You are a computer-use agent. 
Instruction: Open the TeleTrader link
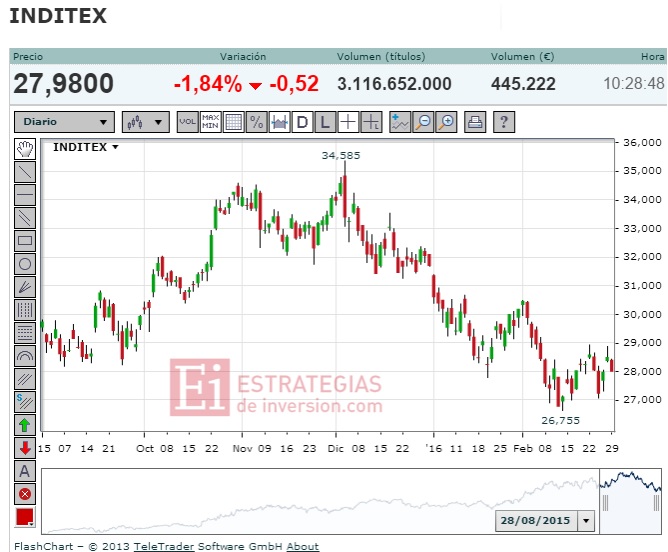coord(164,546)
